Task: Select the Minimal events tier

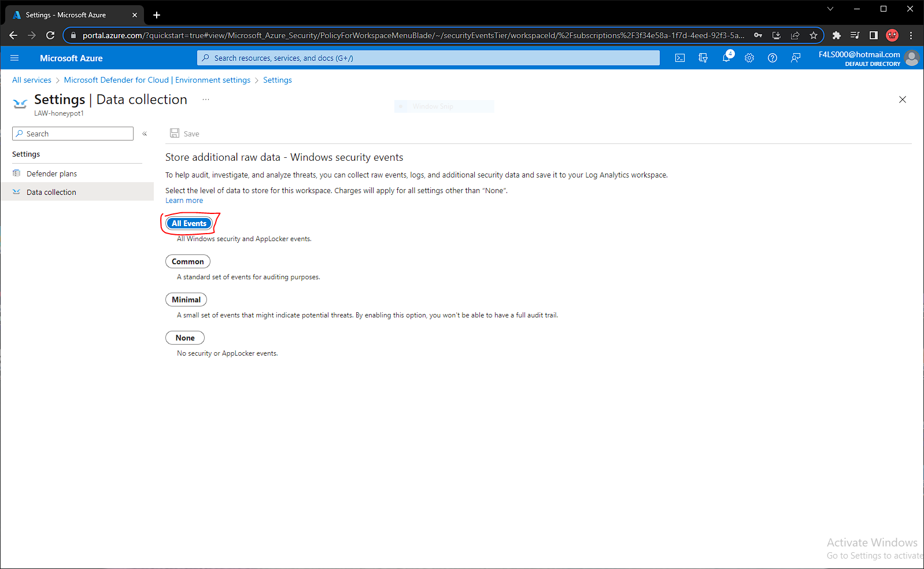Action: click(x=186, y=300)
